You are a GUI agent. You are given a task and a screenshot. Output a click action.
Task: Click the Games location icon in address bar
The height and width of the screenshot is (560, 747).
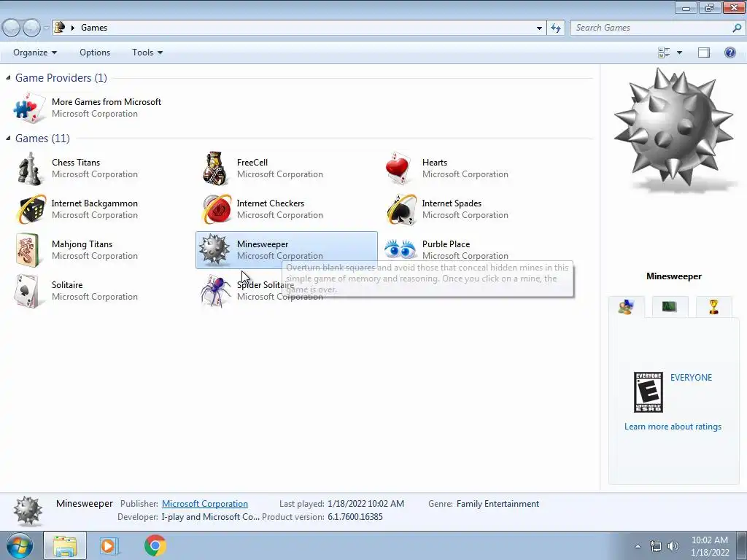pos(60,27)
